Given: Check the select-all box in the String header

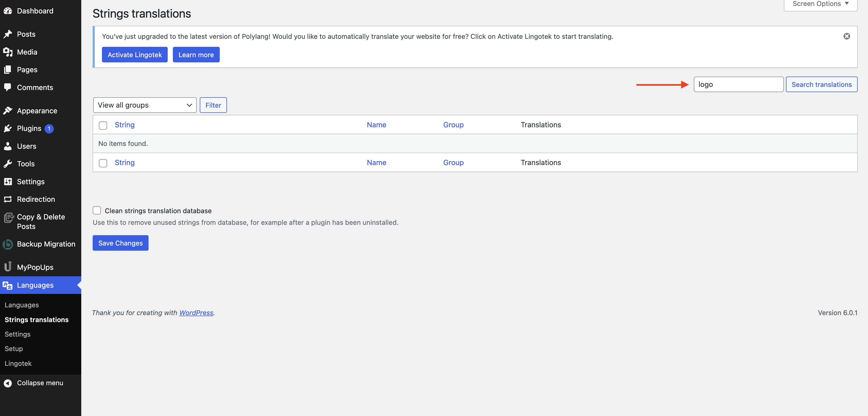Looking at the screenshot, I should (103, 125).
